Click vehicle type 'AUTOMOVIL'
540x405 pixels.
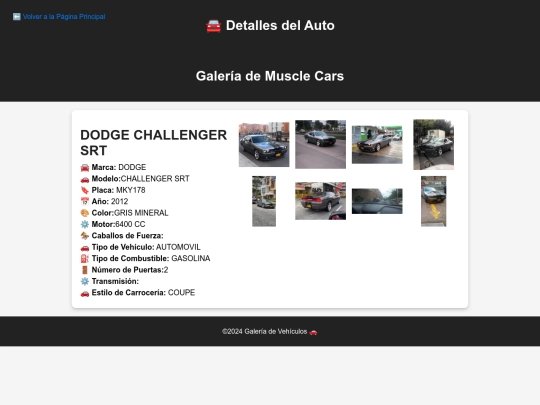click(x=178, y=247)
